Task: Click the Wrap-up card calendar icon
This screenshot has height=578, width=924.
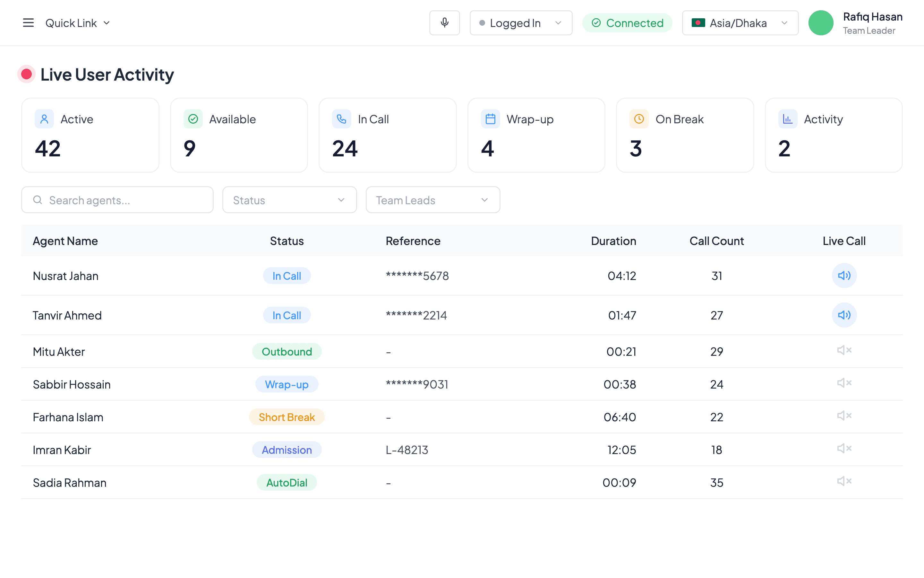Action: coord(490,119)
